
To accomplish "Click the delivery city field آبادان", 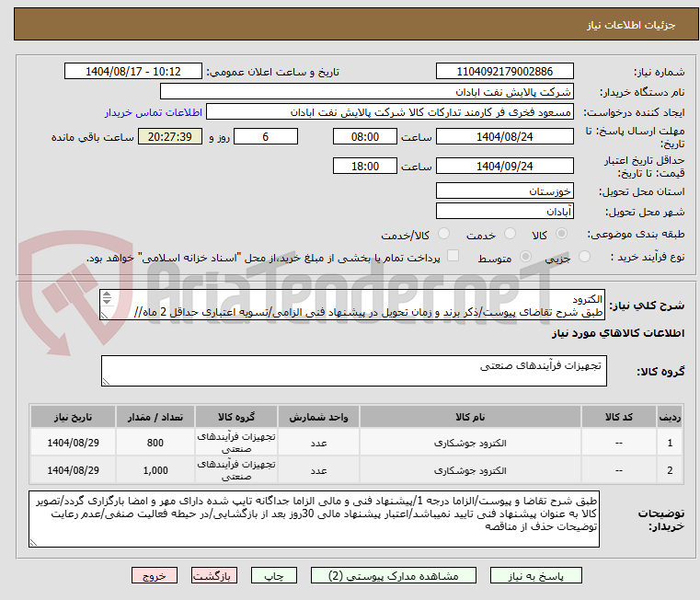I will click(504, 212).
